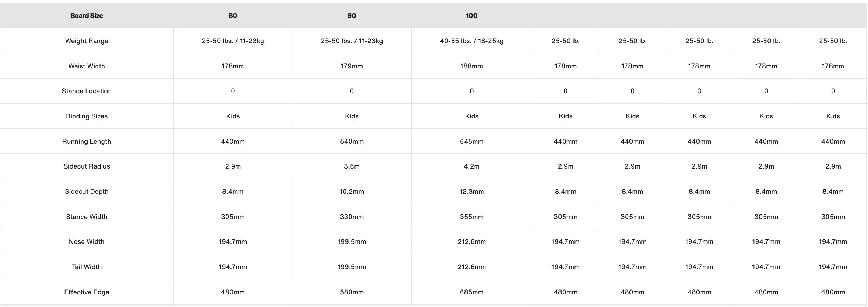This screenshot has height=307, width=868.
Task: Click the 645mm running length cell
Action: 471,142
